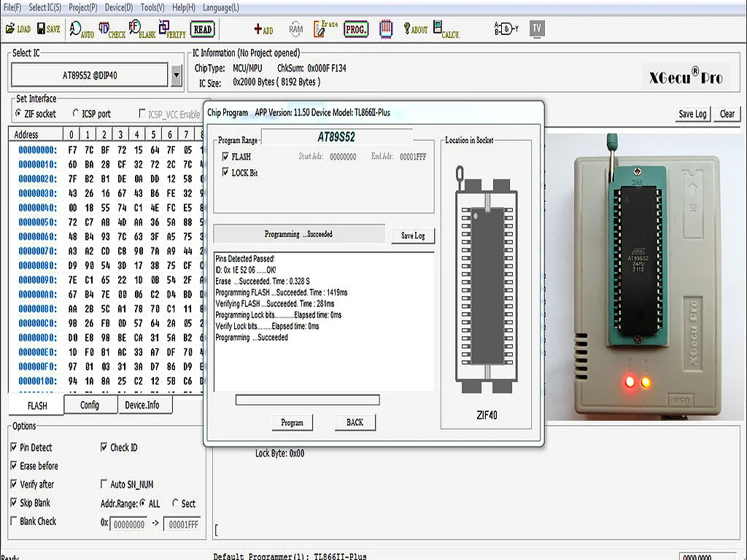
Task: Expand the Select IC dropdown arrow
Action: pyautogui.click(x=176, y=74)
